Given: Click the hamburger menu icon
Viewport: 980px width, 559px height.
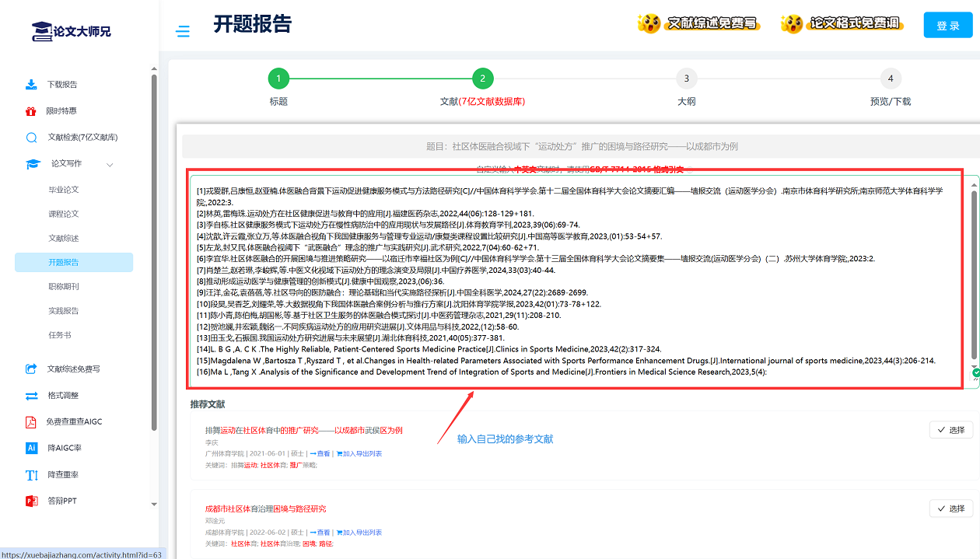Looking at the screenshot, I should pyautogui.click(x=183, y=31).
